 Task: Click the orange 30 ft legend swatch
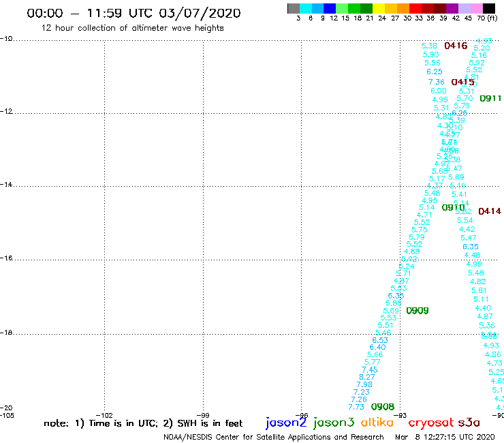(403, 8)
